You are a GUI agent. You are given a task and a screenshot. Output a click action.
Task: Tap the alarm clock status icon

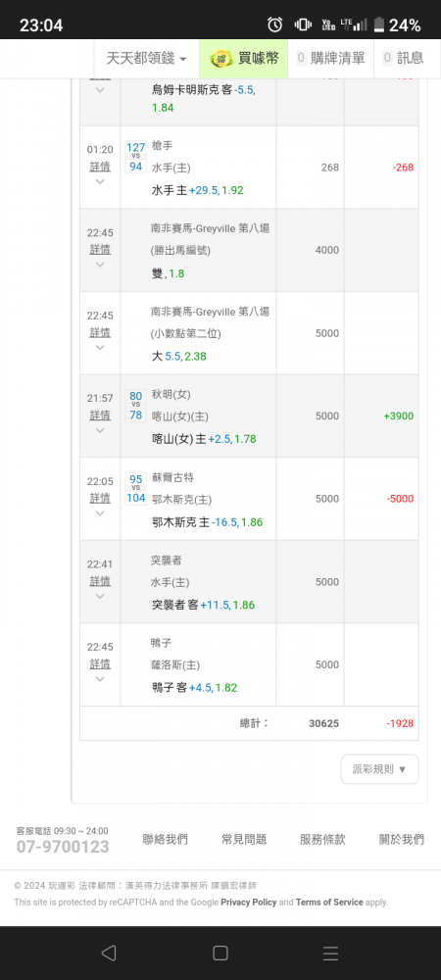[x=274, y=25]
